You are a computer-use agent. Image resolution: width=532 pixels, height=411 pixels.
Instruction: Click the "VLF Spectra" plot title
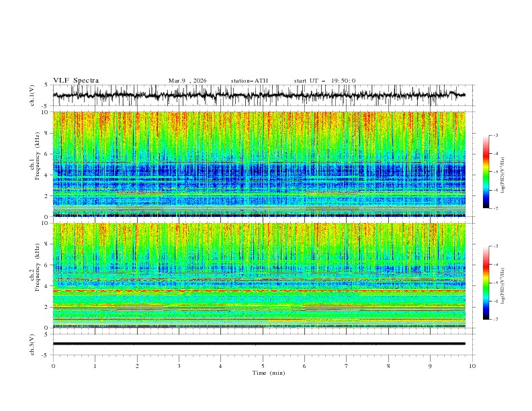(76, 81)
